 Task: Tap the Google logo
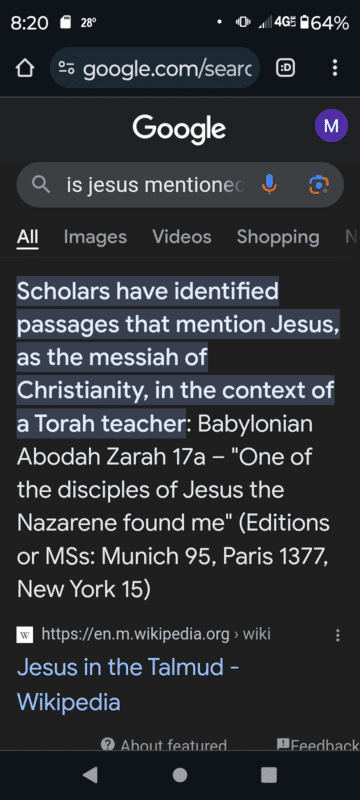(x=179, y=128)
